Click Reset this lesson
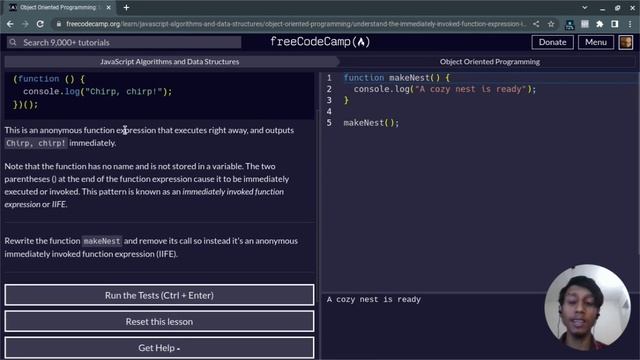The height and width of the screenshot is (360, 640). pyautogui.click(x=159, y=322)
